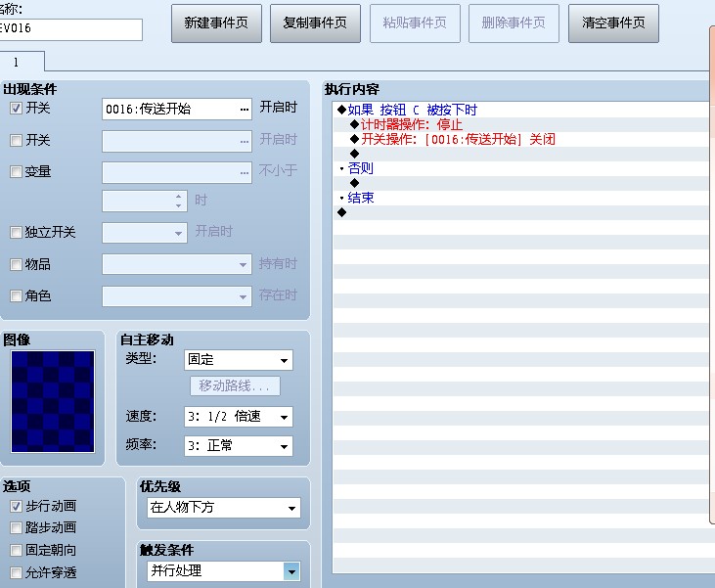Click the 复制事件页 button
Screen dimensions: 715x588
pyautogui.click(x=315, y=23)
